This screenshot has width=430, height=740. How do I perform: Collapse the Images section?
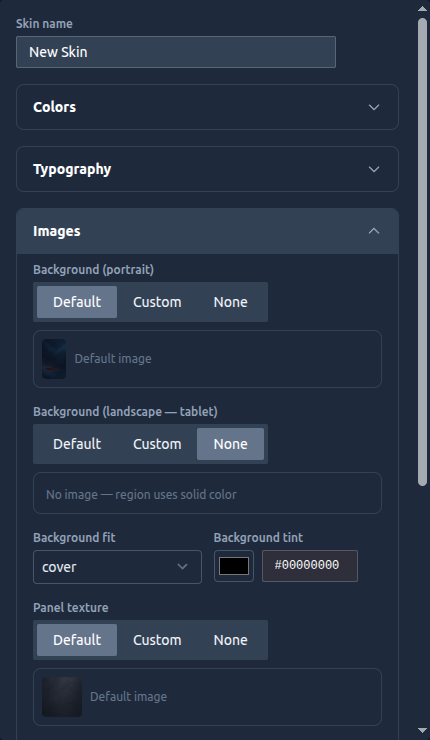click(x=207, y=231)
